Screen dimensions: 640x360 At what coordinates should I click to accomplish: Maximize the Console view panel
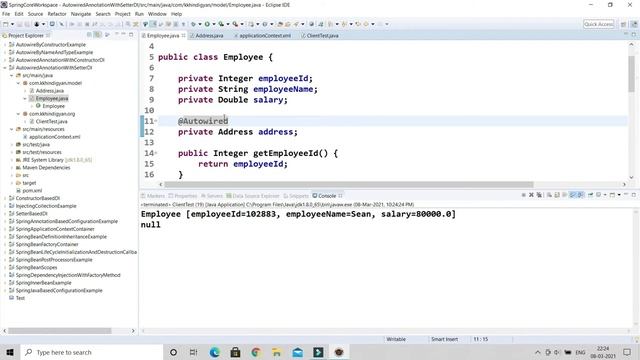click(634, 195)
